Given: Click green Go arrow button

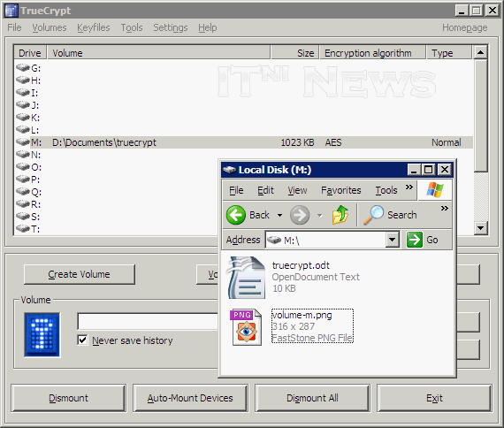Looking at the screenshot, I should pos(415,240).
